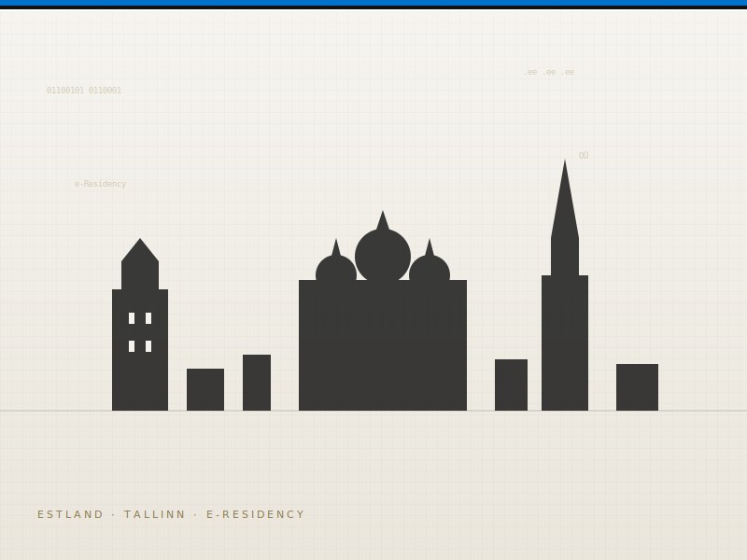The image size is (747, 560).
Task: Click the tall pointed church spire
Action: click(564, 210)
